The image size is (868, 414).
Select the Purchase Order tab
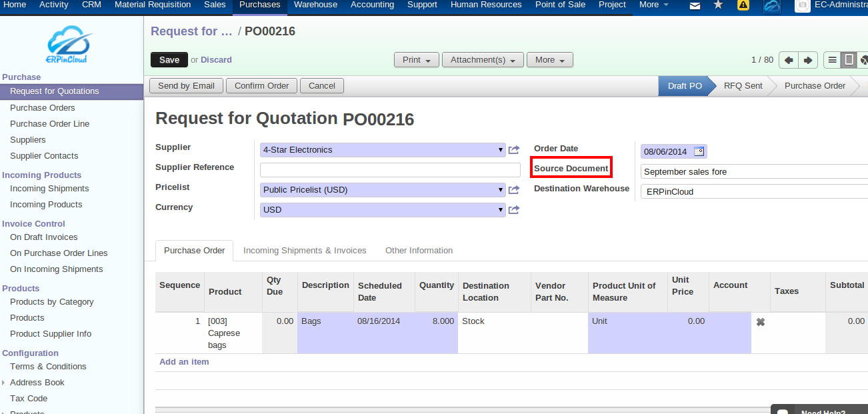click(195, 251)
